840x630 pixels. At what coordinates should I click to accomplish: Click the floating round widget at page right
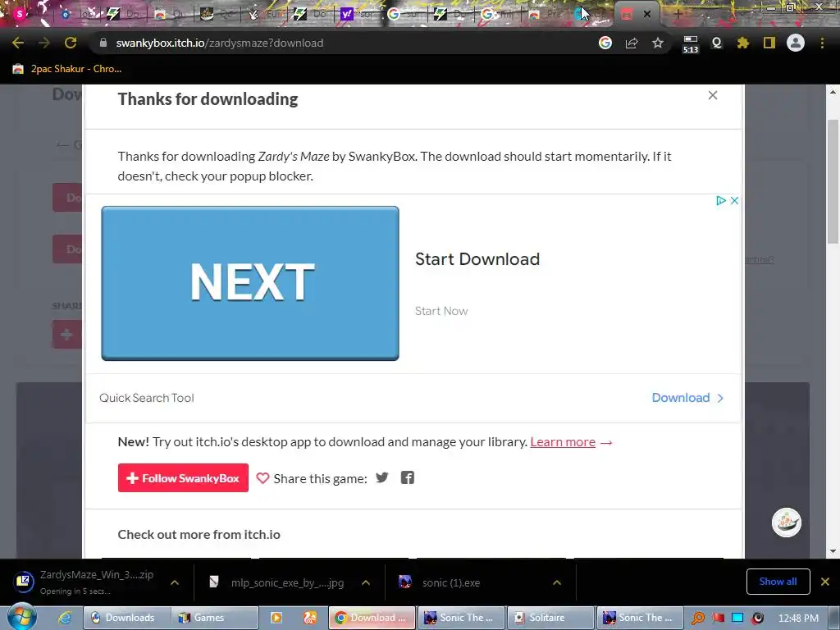(787, 523)
